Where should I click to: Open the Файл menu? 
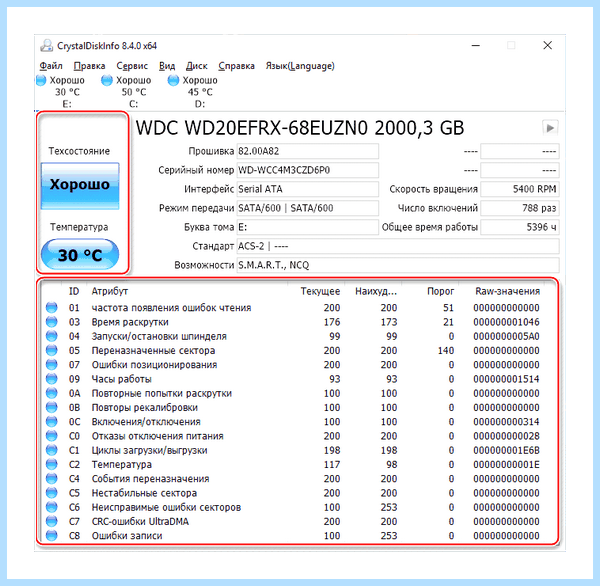point(51,66)
